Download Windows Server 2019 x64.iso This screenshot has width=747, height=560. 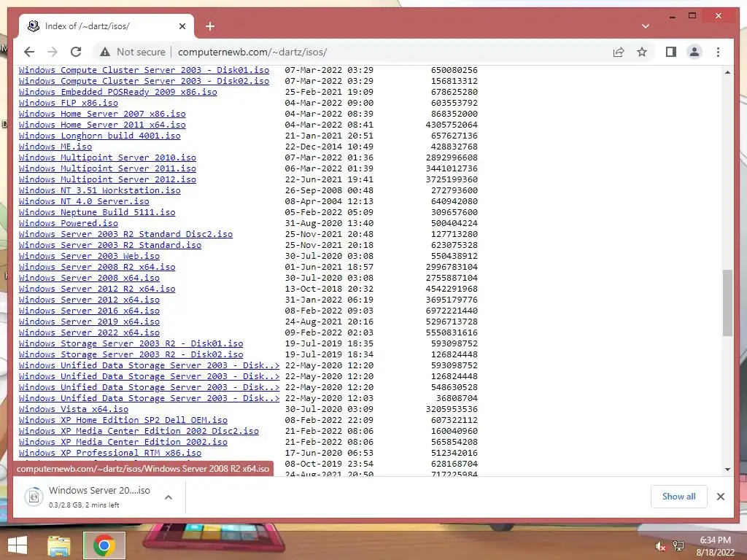click(x=89, y=322)
